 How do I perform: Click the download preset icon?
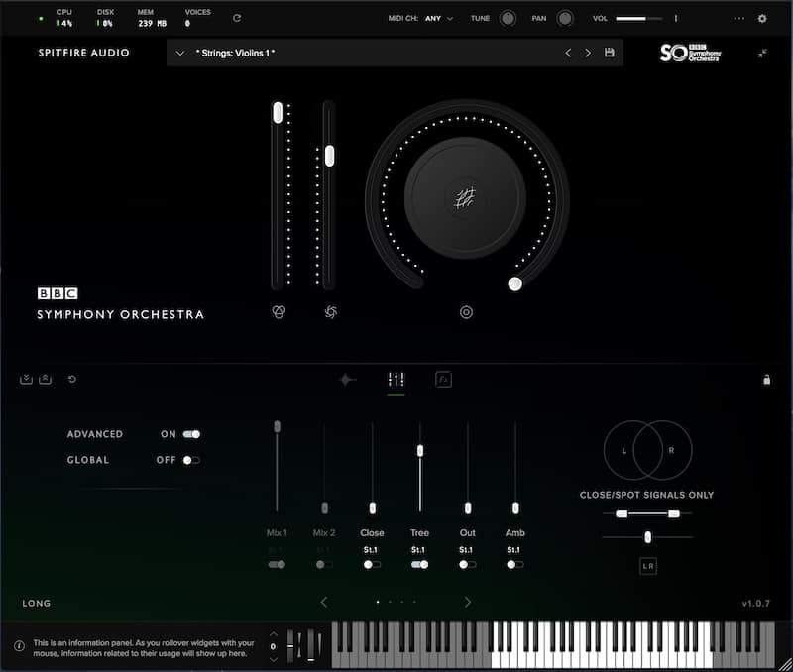(x=26, y=378)
